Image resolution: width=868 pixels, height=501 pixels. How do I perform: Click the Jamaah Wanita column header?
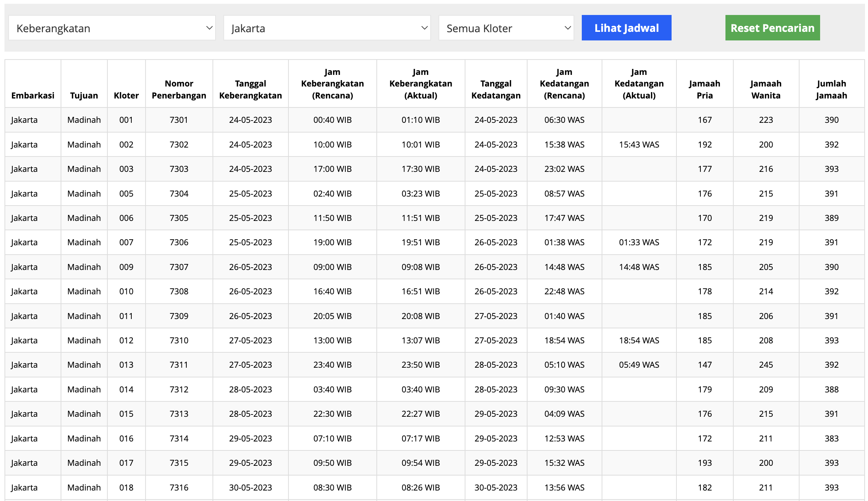coord(765,89)
